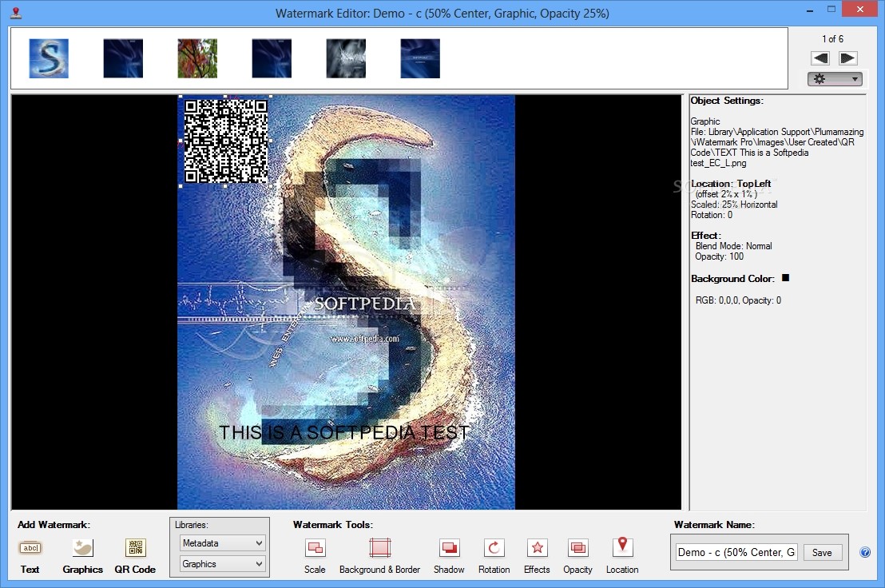Image resolution: width=885 pixels, height=588 pixels.
Task: Add a Graphics watermark
Action: (x=83, y=548)
